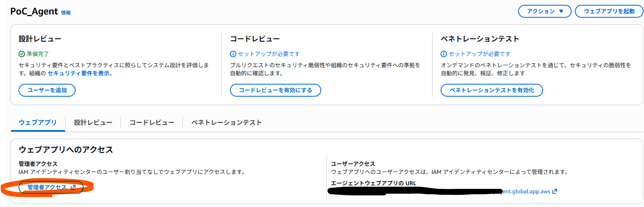Click the info icon in the コードレビュー card
The height and width of the screenshot is (207, 644).
pyautogui.click(x=233, y=54)
